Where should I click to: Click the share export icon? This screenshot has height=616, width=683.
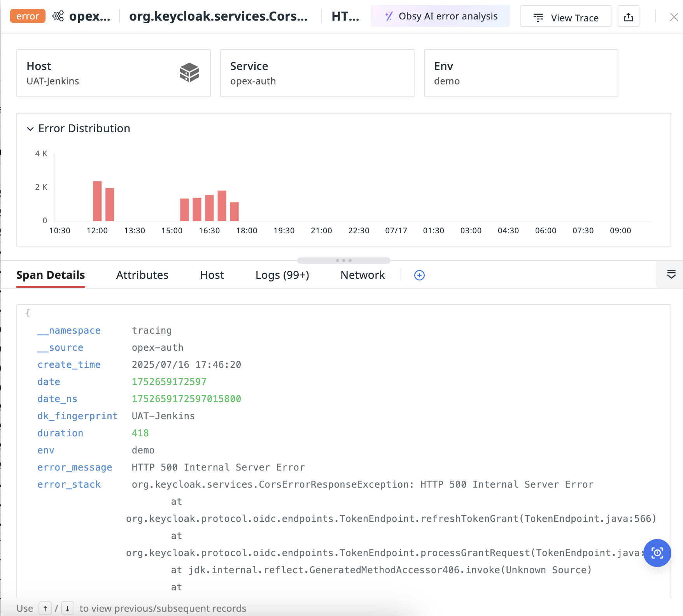[628, 16]
